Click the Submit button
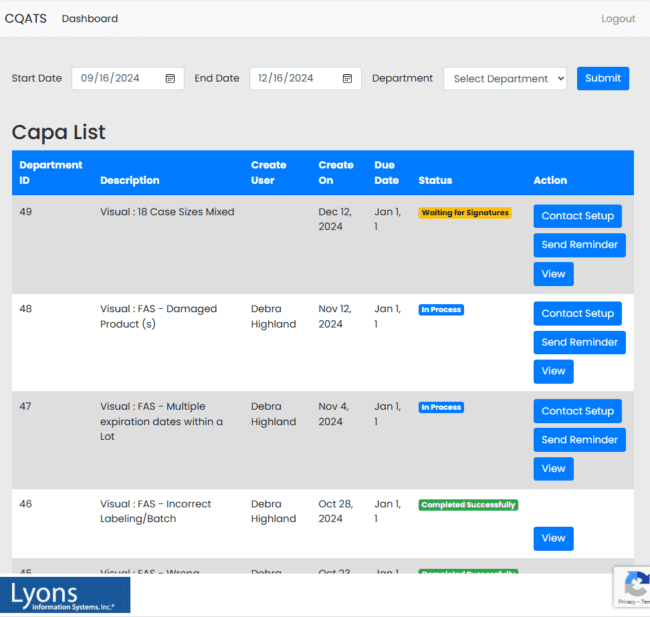The width and height of the screenshot is (650, 617). click(x=603, y=78)
